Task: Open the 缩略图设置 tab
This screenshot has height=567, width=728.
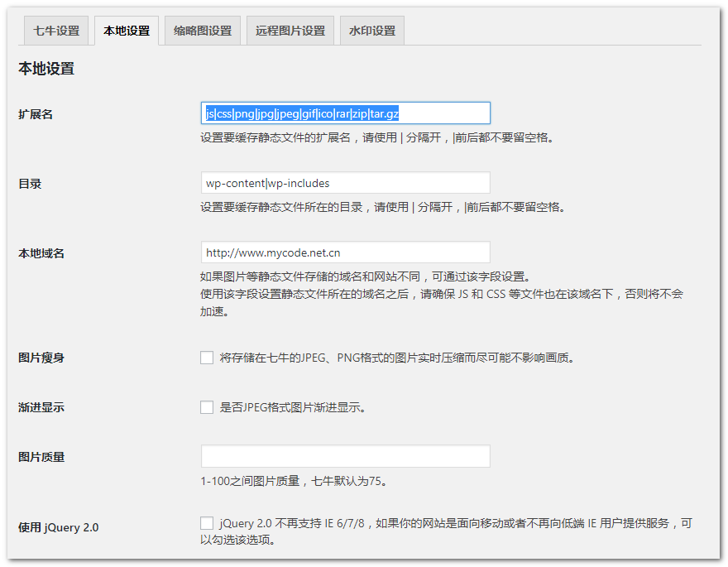Action: coord(203,31)
